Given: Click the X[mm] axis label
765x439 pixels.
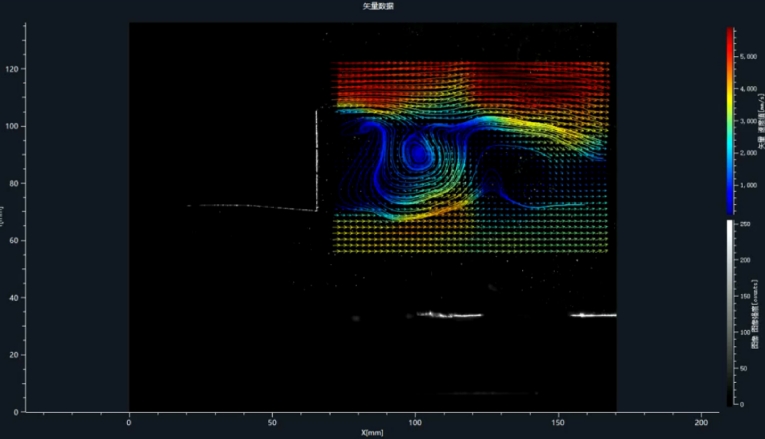Looking at the screenshot, I should tap(372, 432).
